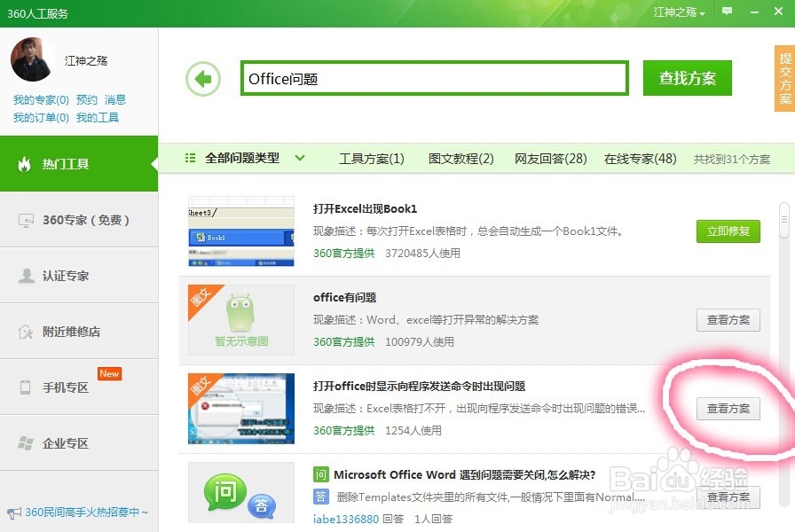This screenshot has width=795, height=532.
Task: Click the list icon before 全部问题类型
Action: 190,158
